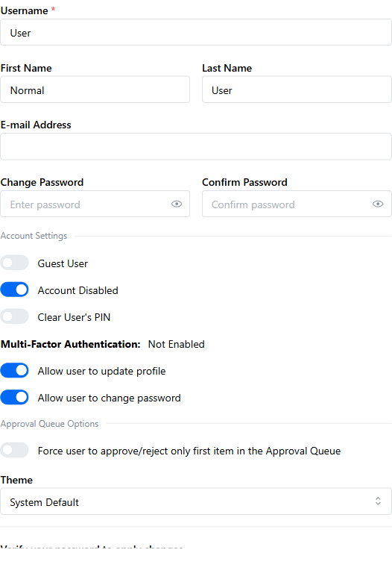392x585 pixels.
Task: Click into the First Name field
Action: click(x=95, y=90)
